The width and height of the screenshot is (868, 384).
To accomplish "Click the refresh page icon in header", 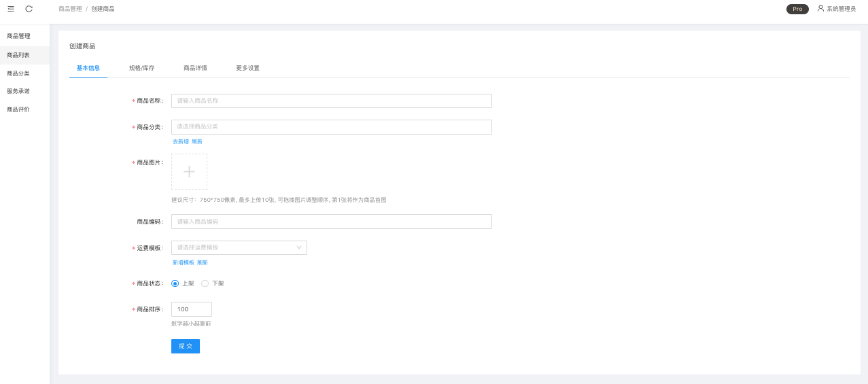I will pyautogui.click(x=29, y=9).
